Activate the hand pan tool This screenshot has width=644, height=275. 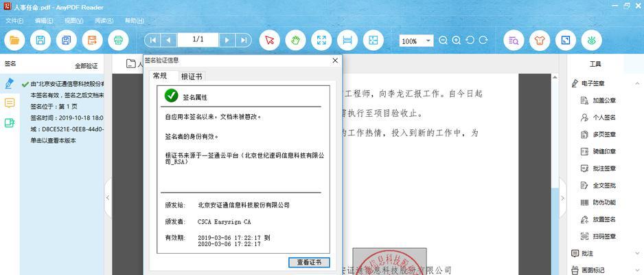tap(296, 41)
